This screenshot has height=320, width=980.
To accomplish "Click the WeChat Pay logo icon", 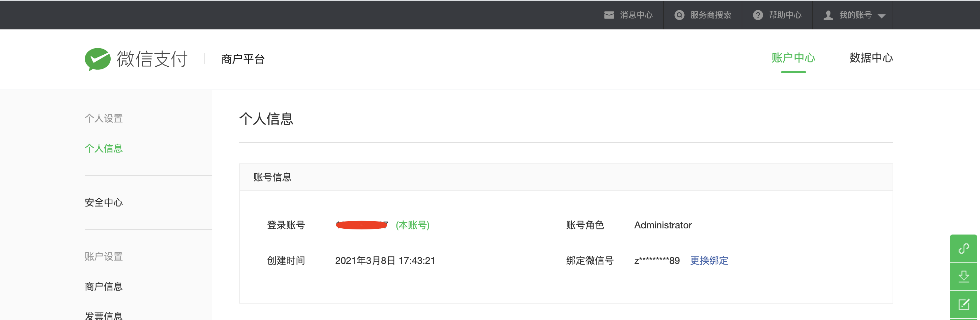I will pos(98,59).
